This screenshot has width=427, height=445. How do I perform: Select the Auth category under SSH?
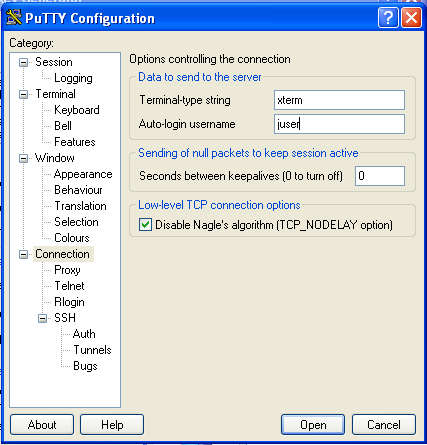(84, 334)
